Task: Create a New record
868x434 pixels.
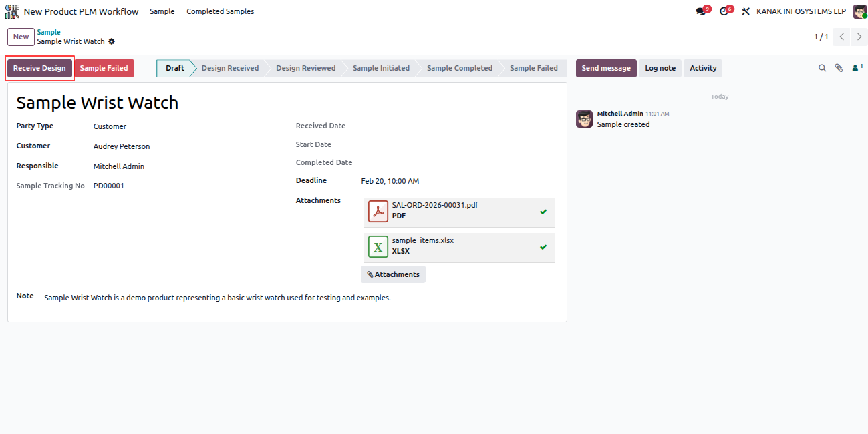Action: (x=21, y=37)
